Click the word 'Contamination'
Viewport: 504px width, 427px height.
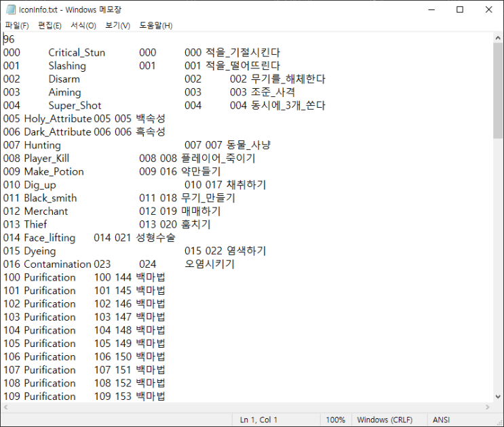tap(58, 264)
